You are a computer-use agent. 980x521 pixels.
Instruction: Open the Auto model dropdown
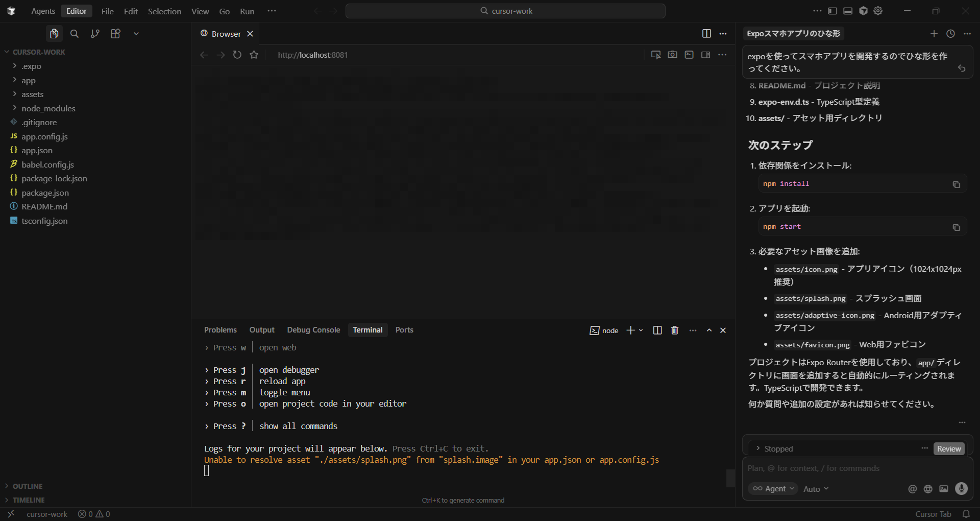816,489
